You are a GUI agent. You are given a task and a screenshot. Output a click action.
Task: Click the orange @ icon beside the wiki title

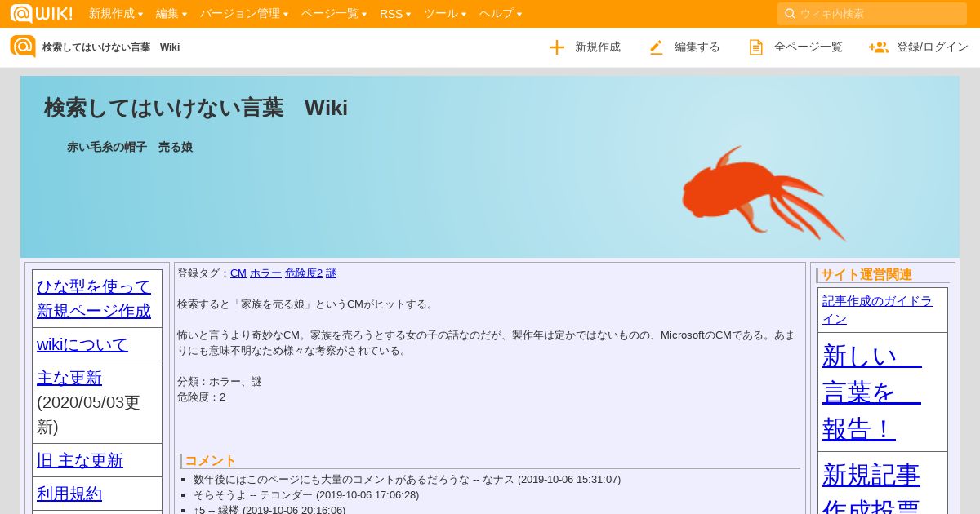pyautogui.click(x=23, y=47)
